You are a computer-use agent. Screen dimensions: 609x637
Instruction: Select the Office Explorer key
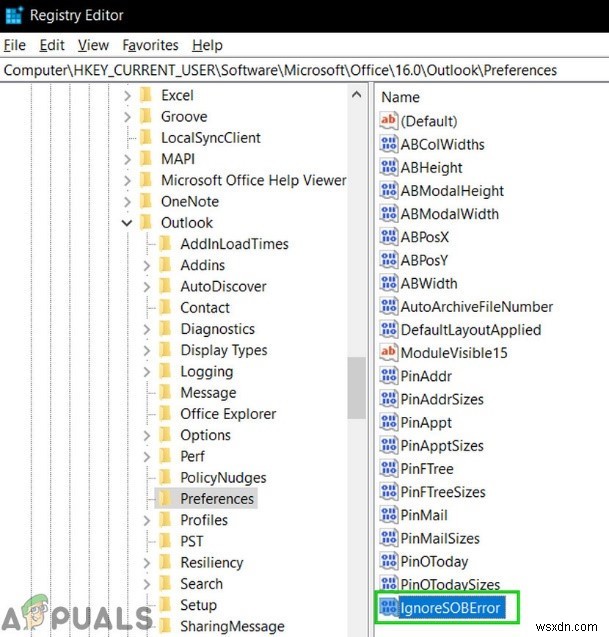(228, 414)
